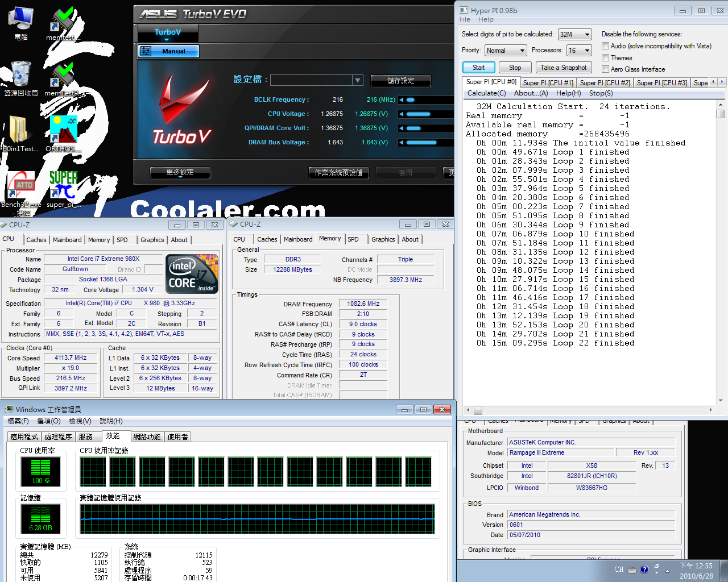Expand the 設定檔 profile dropdown in TurboV
The height and width of the screenshot is (582, 728).
click(358, 80)
